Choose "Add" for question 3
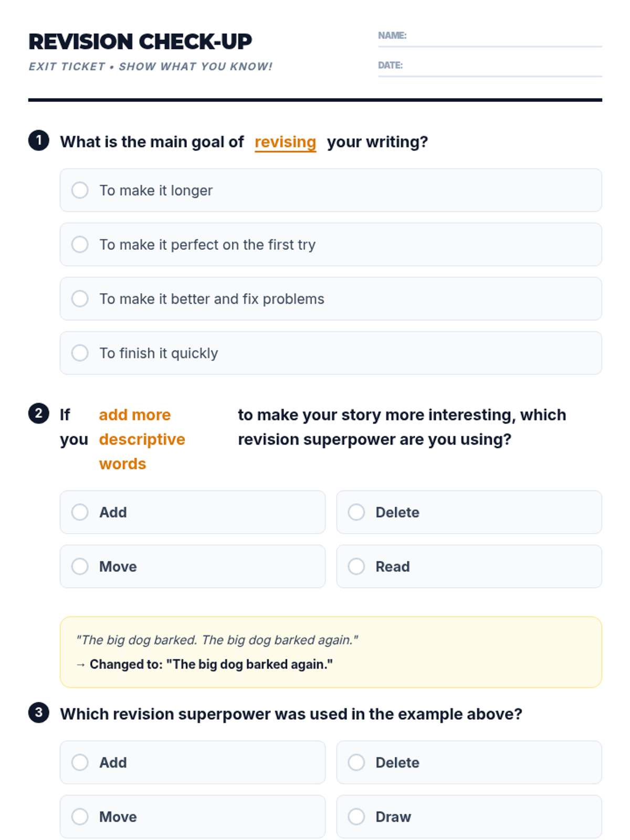Viewport: 630px width, 840px height. pyautogui.click(x=80, y=762)
